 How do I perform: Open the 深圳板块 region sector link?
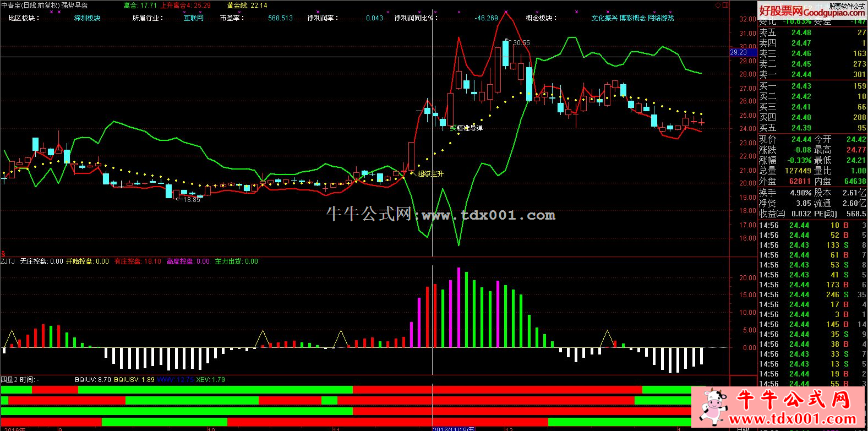pyautogui.click(x=87, y=18)
